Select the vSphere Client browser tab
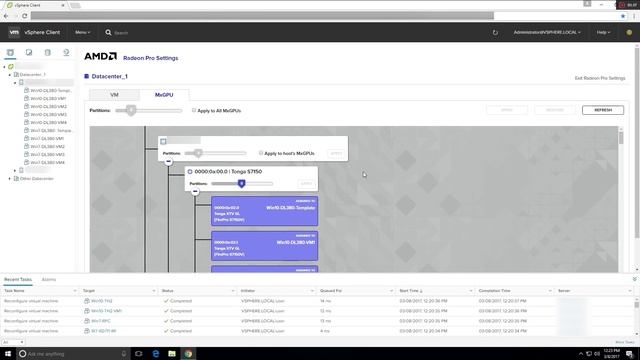 (x=36, y=5)
